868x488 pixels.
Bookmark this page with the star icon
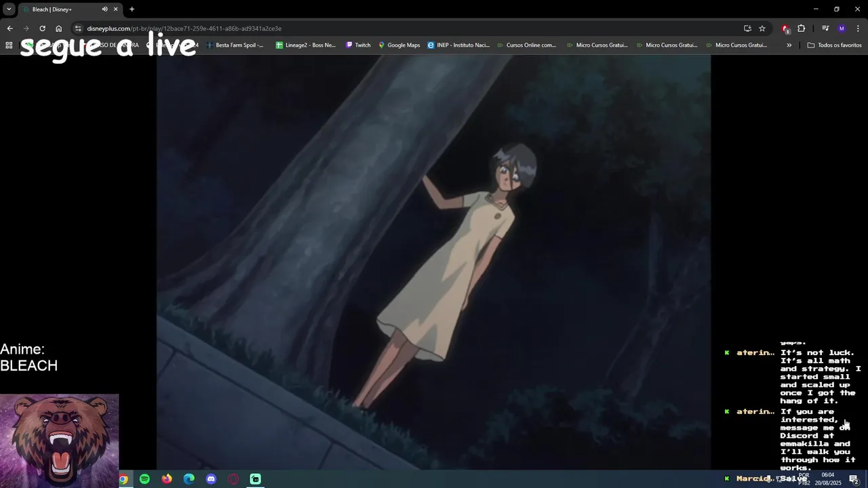[762, 28]
